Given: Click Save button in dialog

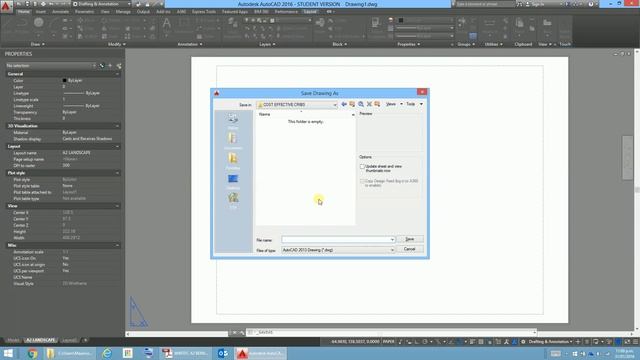Looking at the screenshot, I should point(410,239).
